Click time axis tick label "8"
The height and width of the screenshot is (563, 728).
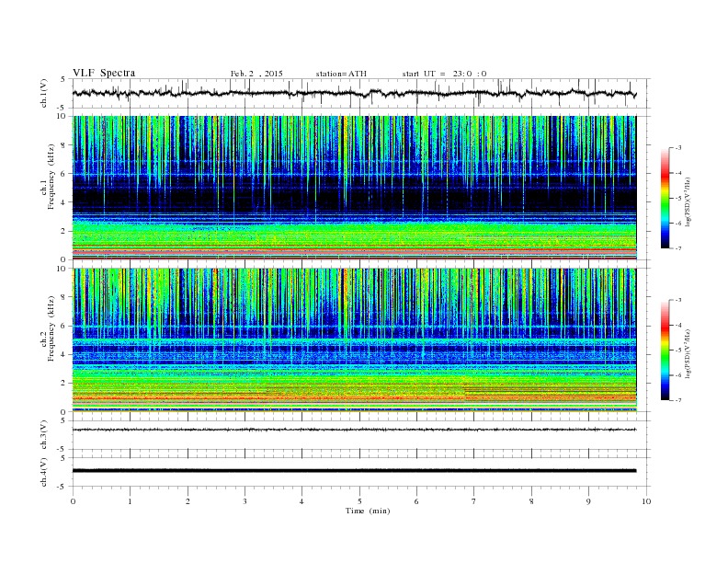531,501
